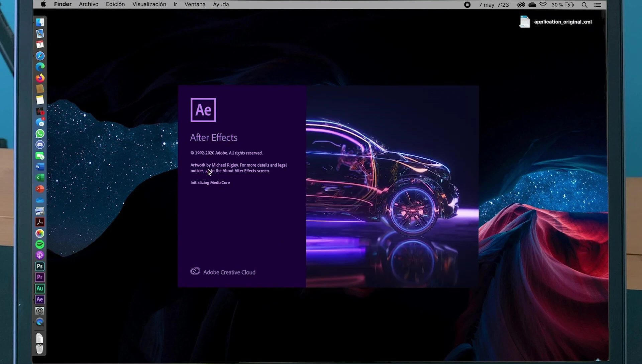
Task: Launch Preview from the dock
Action: [x=40, y=33]
